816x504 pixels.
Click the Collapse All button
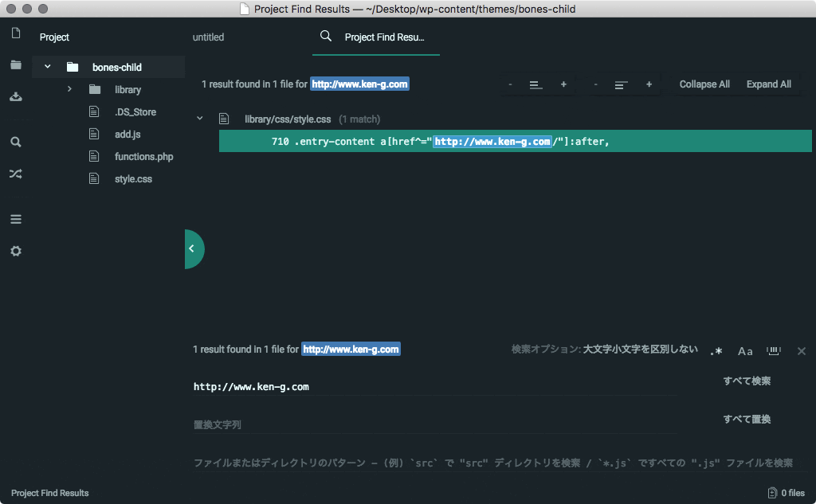(704, 84)
